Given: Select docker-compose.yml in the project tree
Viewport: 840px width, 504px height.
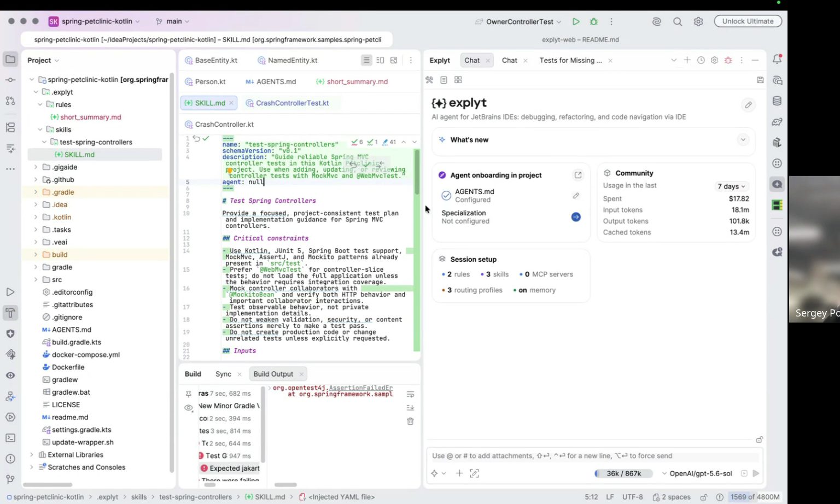Looking at the screenshot, I should tap(85, 355).
